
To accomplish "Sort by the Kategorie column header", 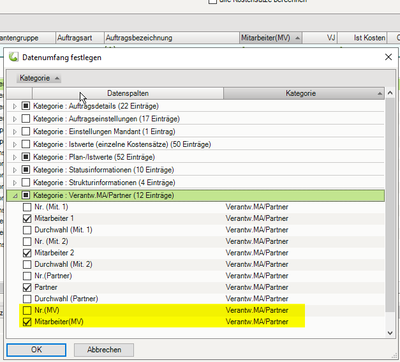I will (x=304, y=93).
